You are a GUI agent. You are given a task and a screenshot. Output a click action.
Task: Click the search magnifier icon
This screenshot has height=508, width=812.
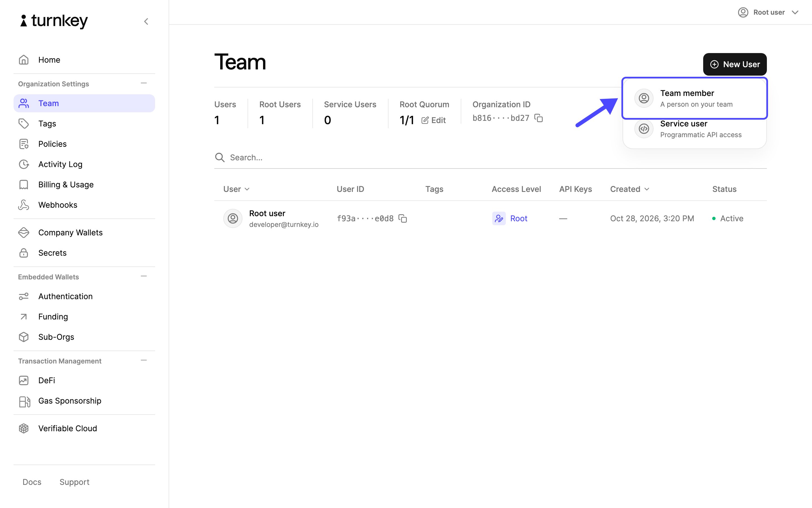point(220,157)
